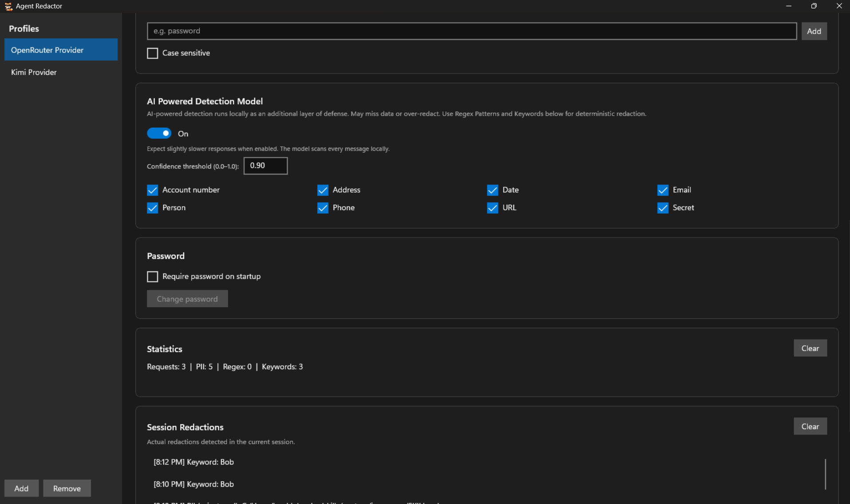Remove the selected profile
This screenshot has width=850, height=504.
pos(67,488)
